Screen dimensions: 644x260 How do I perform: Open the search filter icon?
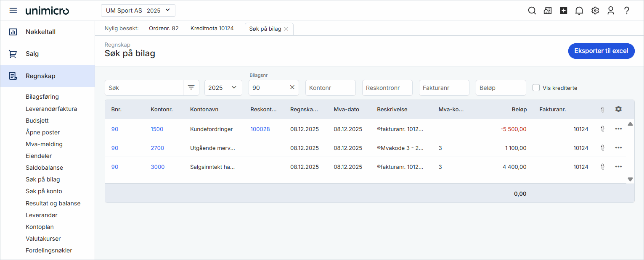191,88
